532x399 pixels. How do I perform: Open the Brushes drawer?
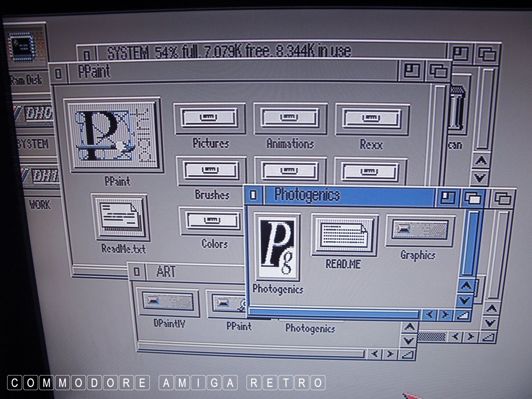(x=211, y=171)
